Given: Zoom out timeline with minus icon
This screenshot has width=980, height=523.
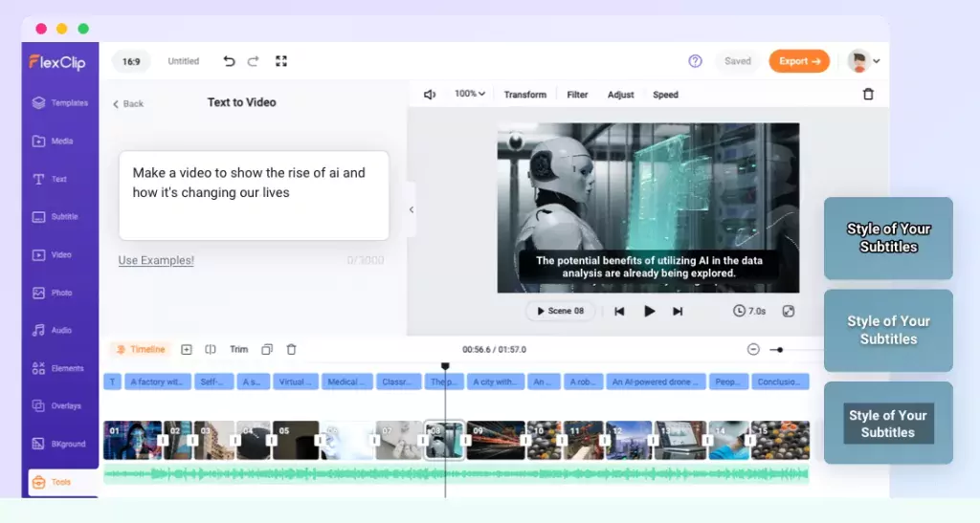Looking at the screenshot, I should pos(753,350).
